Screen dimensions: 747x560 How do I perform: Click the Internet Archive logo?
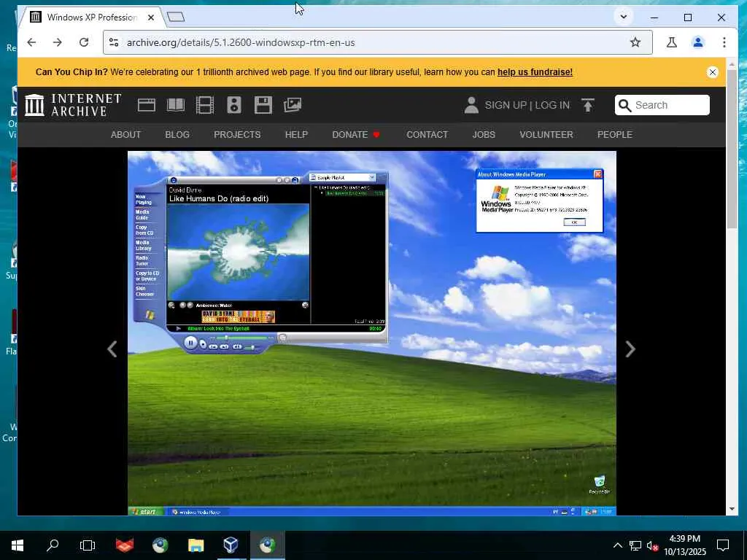tap(73, 105)
